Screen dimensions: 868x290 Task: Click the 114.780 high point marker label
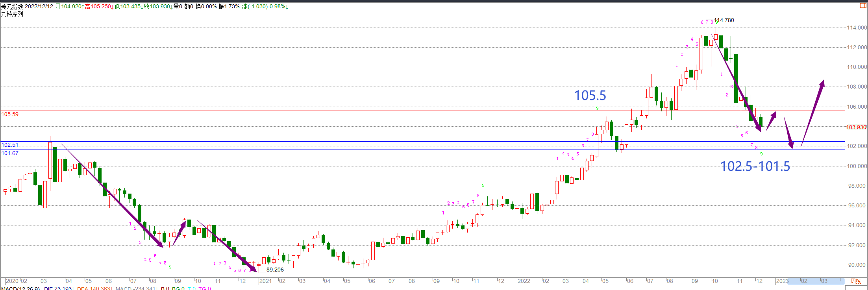coord(724,20)
